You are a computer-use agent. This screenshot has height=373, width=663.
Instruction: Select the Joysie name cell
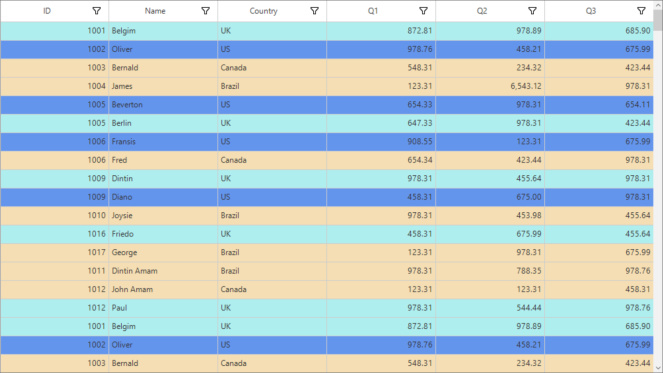point(163,215)
